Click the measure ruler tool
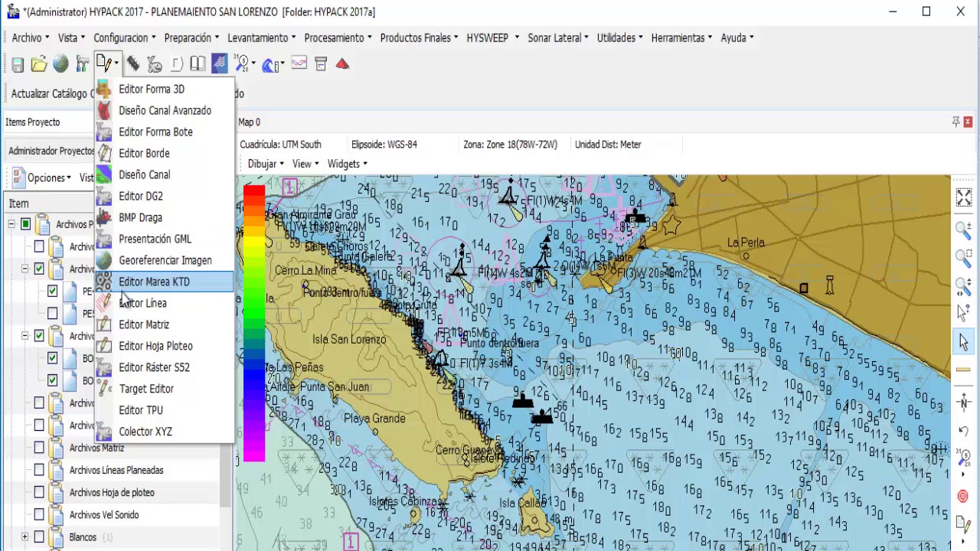This screenshot has width=980, height=551. [x=964, y=370]
